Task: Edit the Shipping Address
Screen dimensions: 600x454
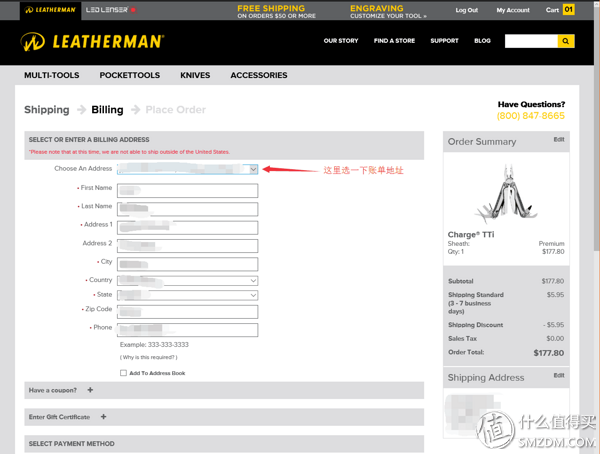Action: (559, 375)
